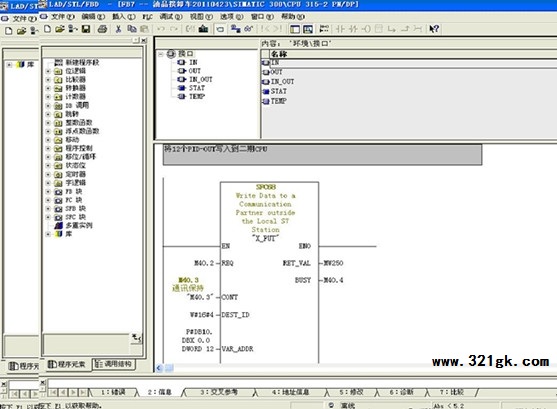Select TEMP under 接口 tree
Screen dimensions: 557x409
(192, 96)
